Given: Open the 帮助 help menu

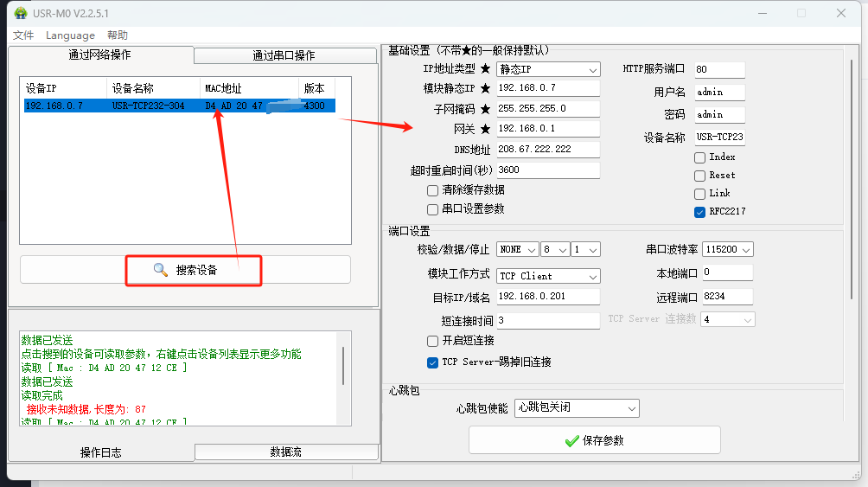Looking at the screenshot, I should point(118,35).
